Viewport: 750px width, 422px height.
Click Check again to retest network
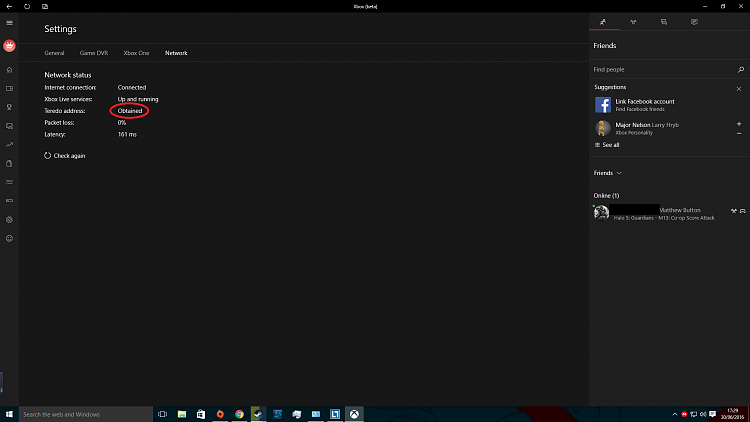(x=65, y=156)
